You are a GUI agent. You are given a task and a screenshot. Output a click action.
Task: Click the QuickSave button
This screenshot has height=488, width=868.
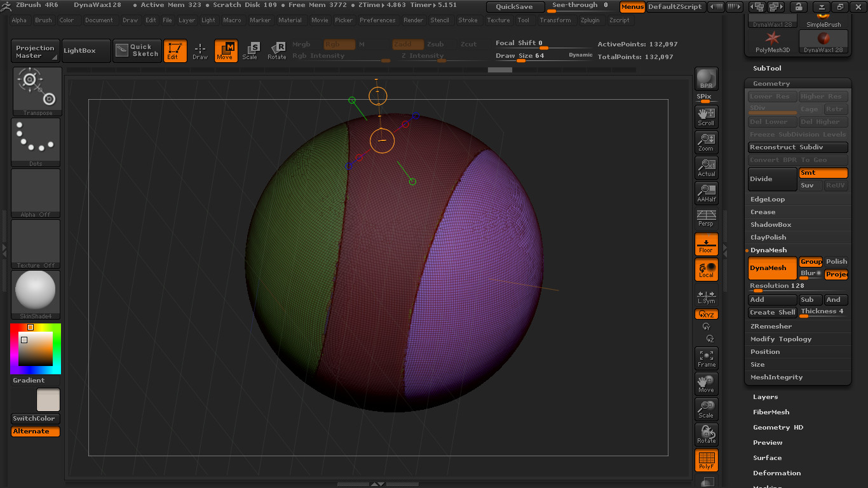515,7
